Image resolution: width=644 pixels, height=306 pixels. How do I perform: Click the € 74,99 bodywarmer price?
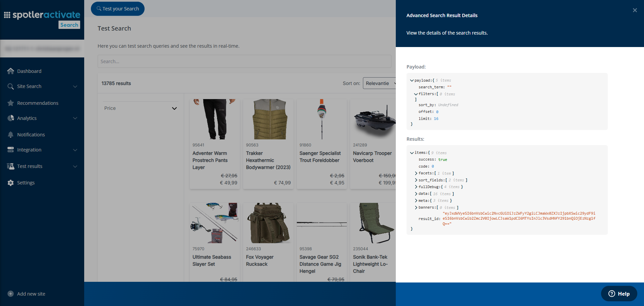coord(282,183)
